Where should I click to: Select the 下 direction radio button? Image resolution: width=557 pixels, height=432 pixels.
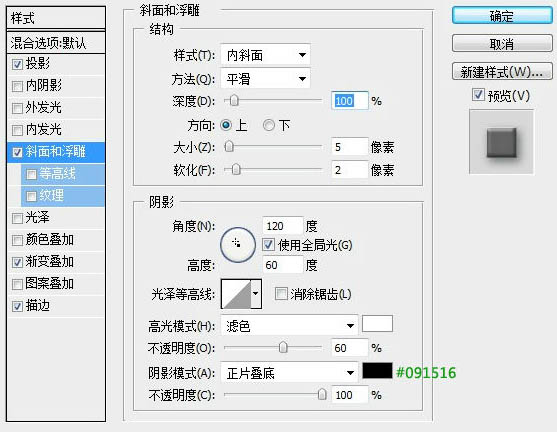coord(269,125)
